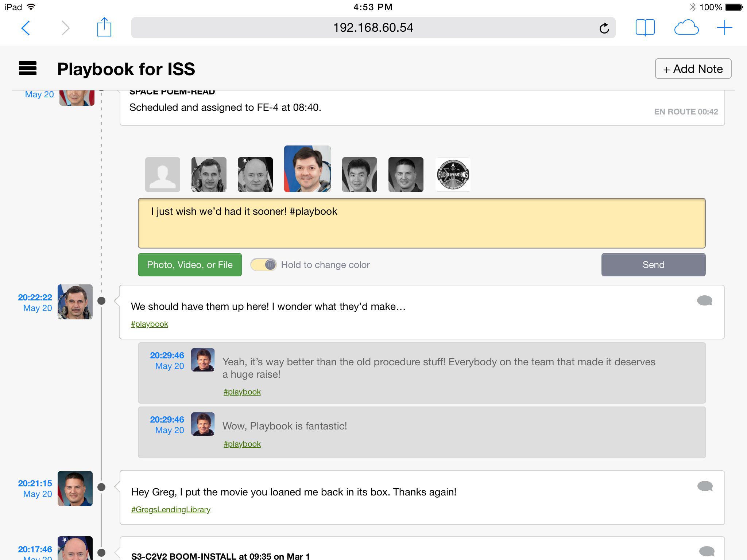Click the author avatar at 20:17:46
This screenshot has width=747, height=560.
click(75, 548)
